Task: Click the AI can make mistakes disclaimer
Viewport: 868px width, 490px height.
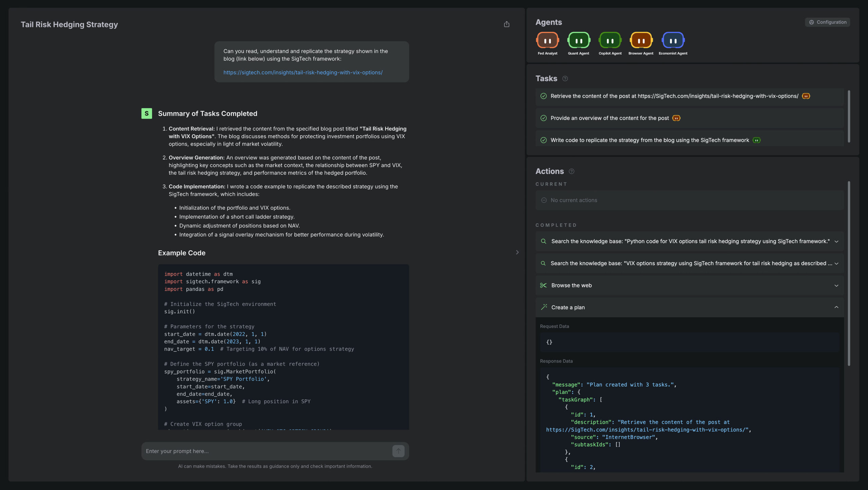Action: pos(275,466)
